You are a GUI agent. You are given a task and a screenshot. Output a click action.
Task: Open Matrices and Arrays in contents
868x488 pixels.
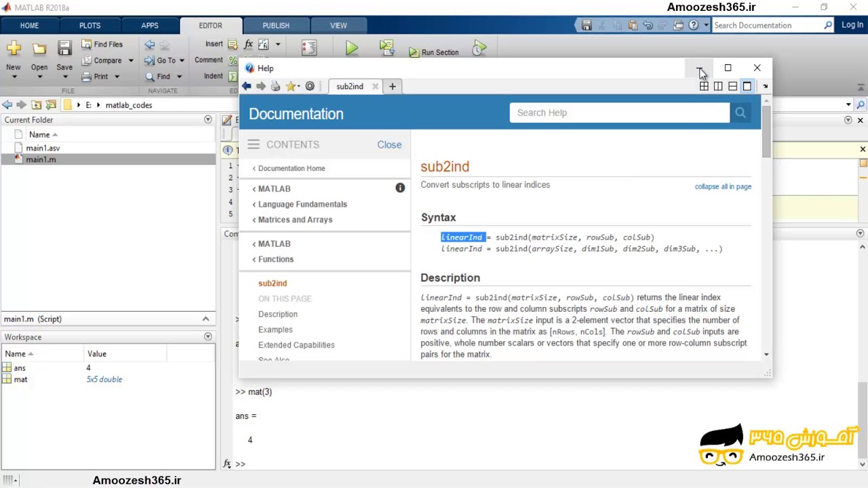coord(295,220)
